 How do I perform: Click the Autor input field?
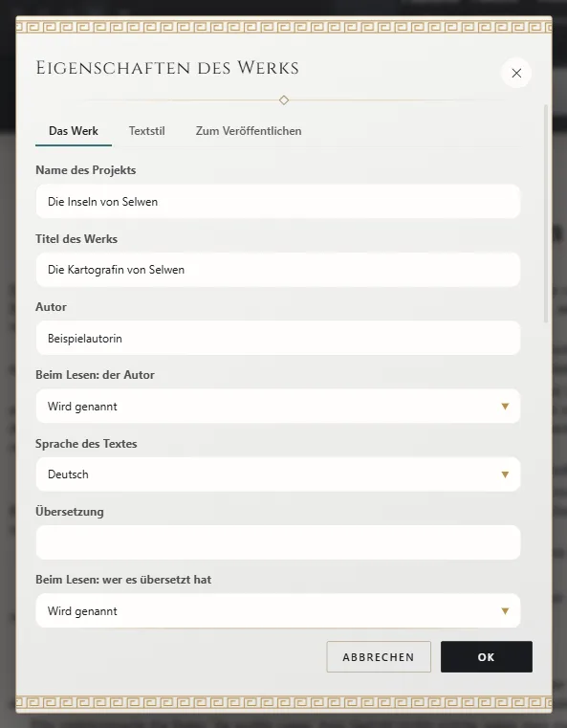(278, 338)
